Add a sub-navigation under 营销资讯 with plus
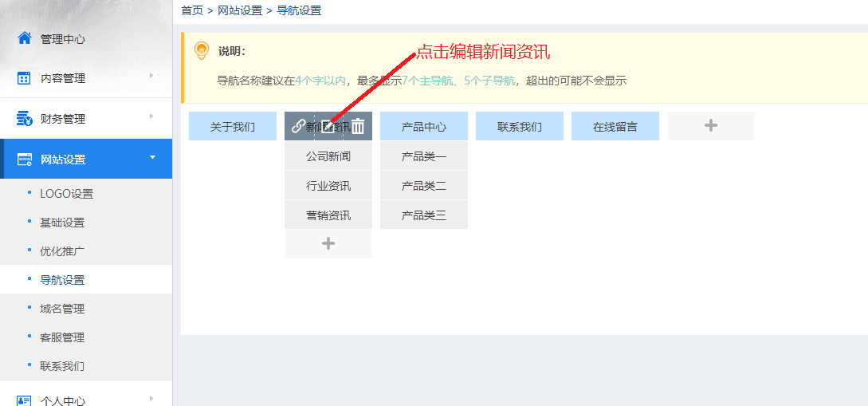Screen dimensions: 868x406 click(328, 244)
